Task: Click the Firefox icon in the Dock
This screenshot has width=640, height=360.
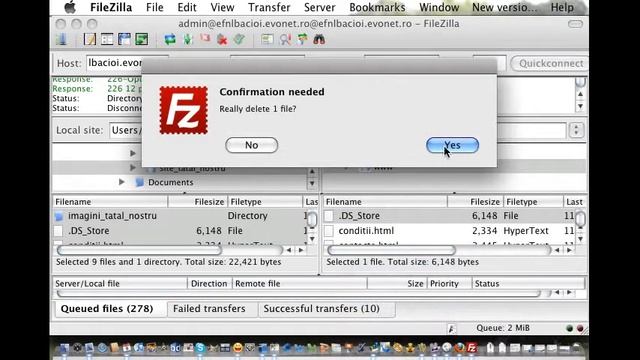Action: click(460, 348)
